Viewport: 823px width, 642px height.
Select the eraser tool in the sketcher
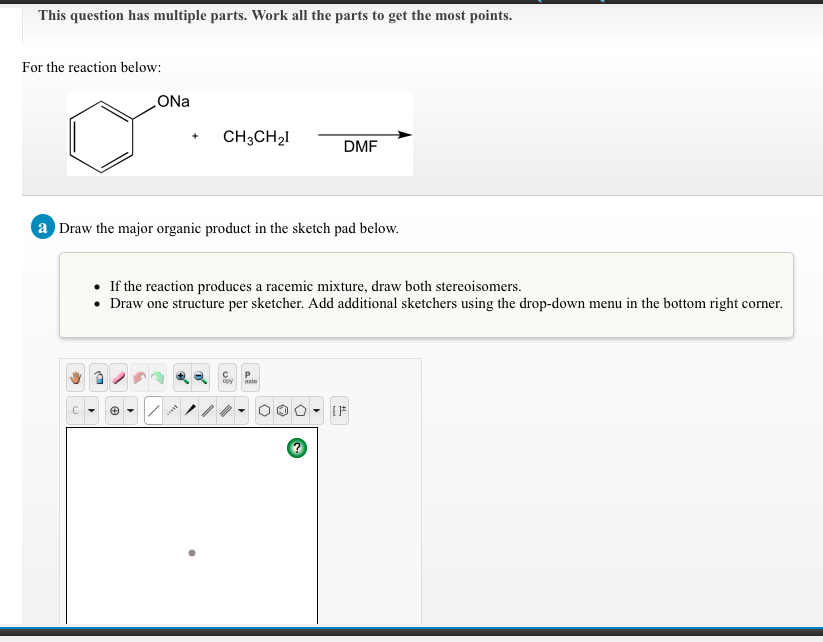(x=118, y=377)
